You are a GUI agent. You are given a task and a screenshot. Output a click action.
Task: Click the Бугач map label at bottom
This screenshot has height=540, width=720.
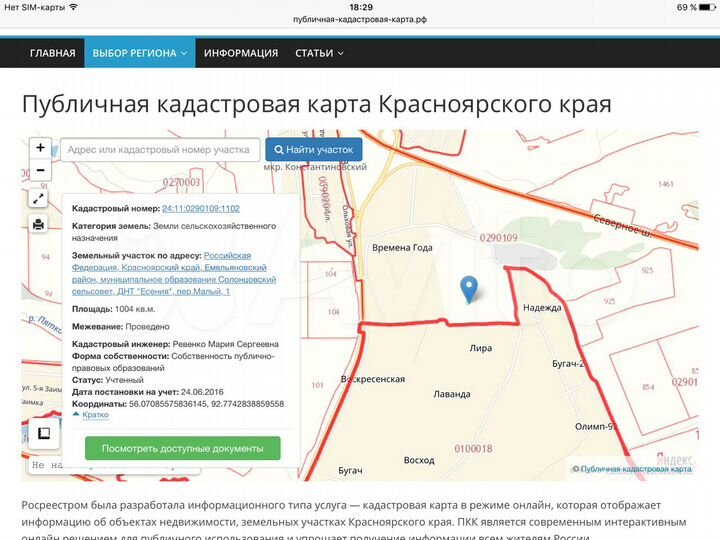[x=350, y=471]
